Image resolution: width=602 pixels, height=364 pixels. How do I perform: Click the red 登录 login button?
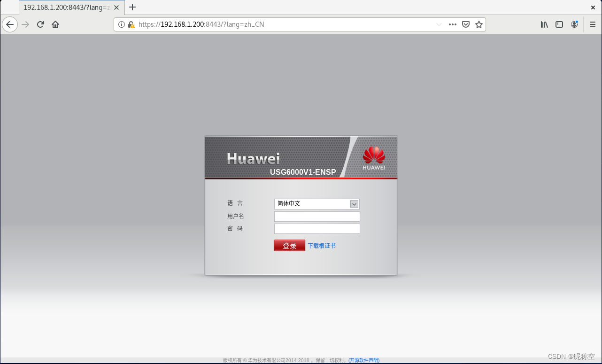[x=290, y=246]
